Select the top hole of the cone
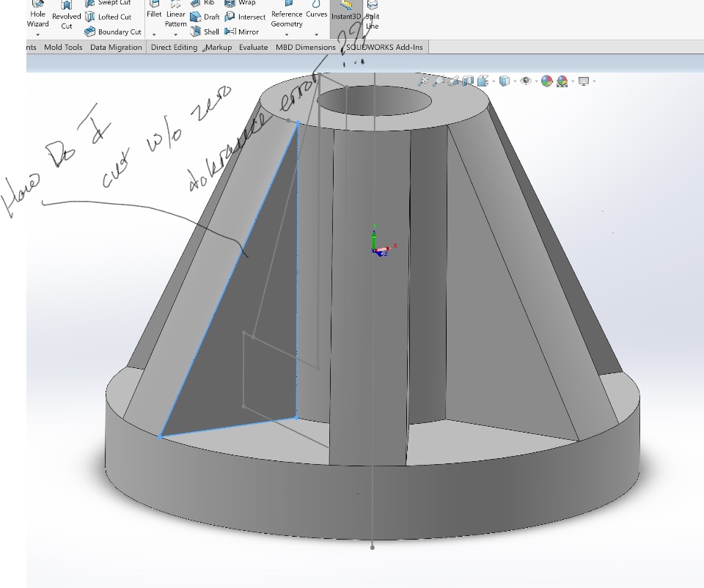704x588 pixels. [x=374, y=100]
